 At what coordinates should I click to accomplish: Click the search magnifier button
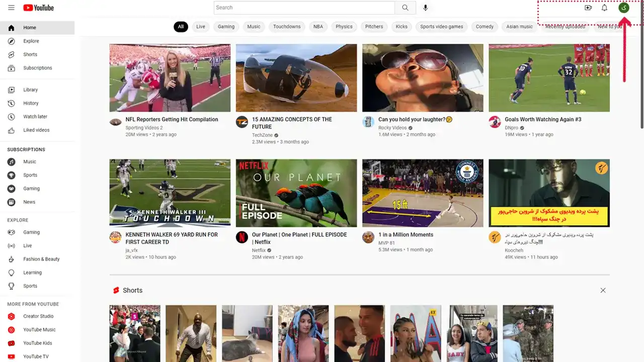tap(405, 8)
